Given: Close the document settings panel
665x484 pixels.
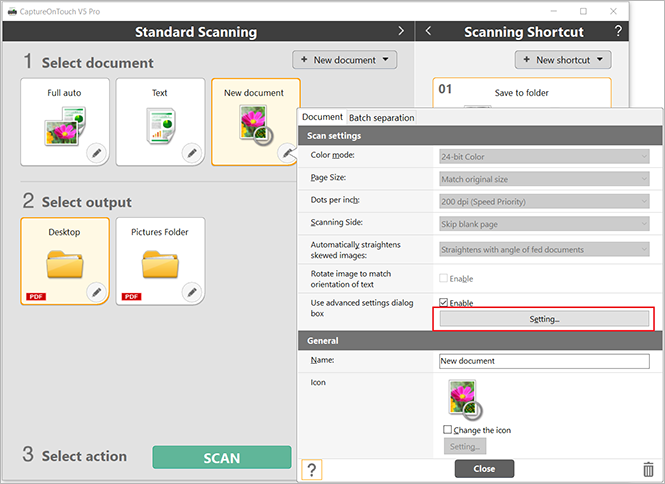Looking at the screenshot, I should (x=484, y=469).
